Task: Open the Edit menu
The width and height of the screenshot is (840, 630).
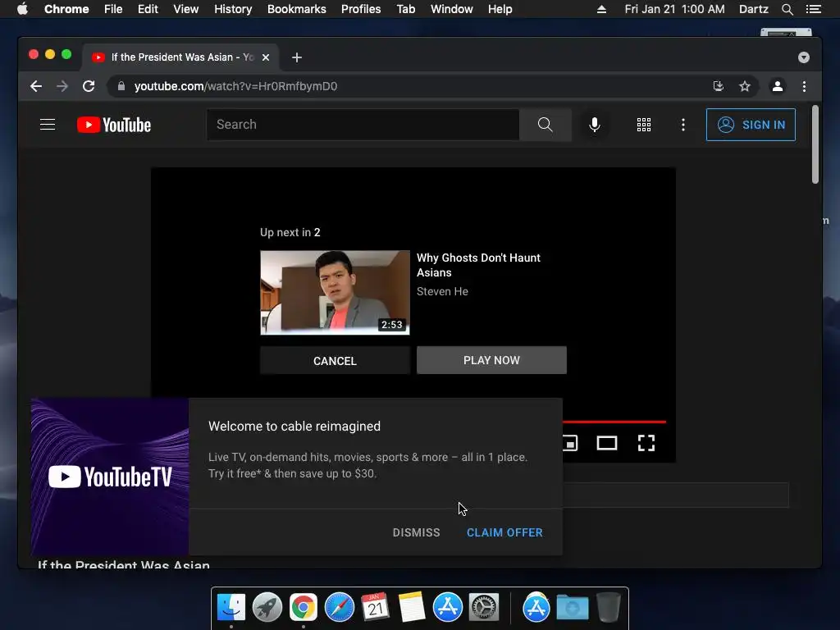Action: point(148,9)
